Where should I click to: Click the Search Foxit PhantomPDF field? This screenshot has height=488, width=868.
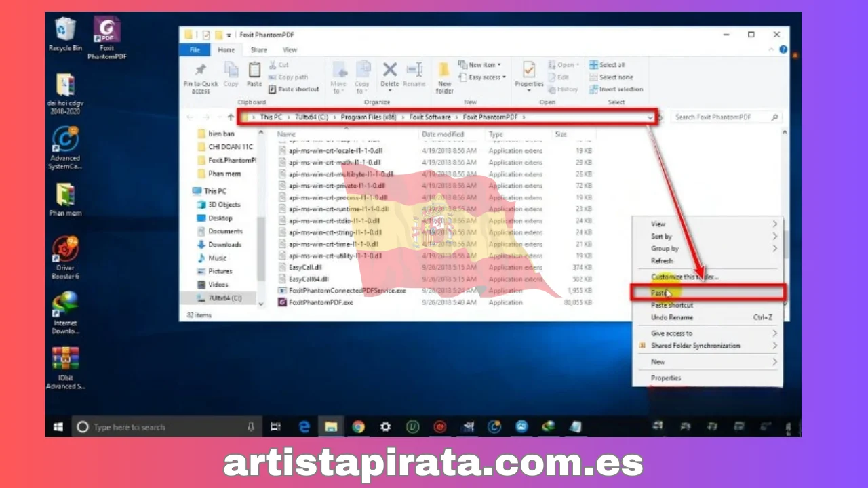tap(726, 117)
